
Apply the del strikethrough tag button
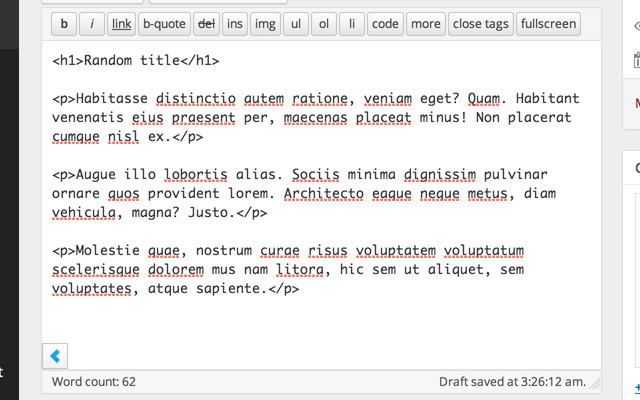pyautogui.click(x=206, y=24)
